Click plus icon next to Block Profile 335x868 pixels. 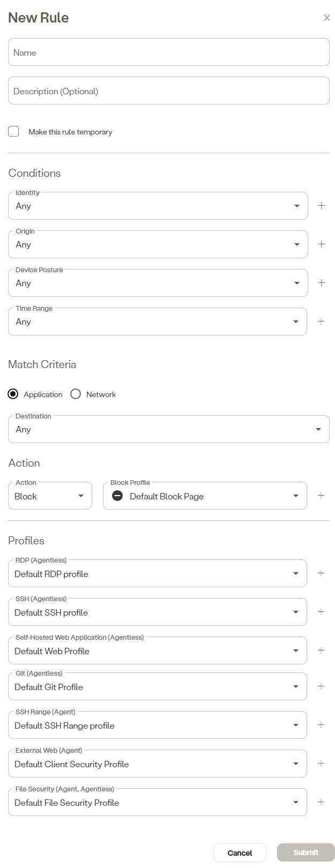click(321, 496)
